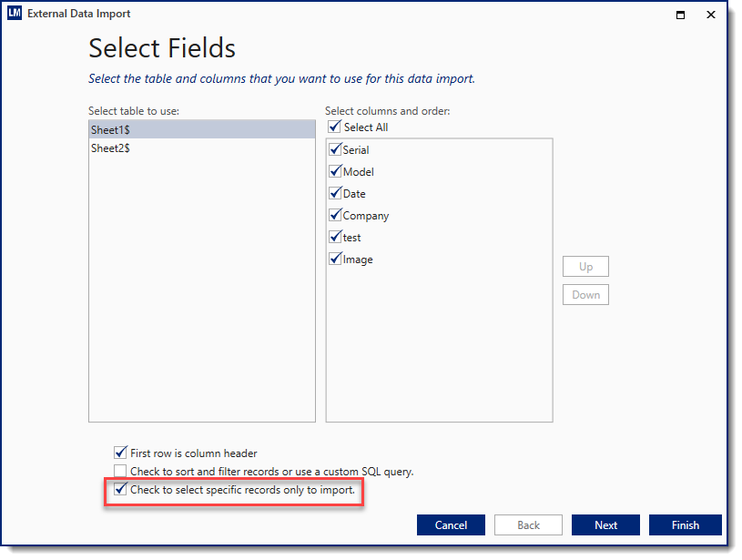Toggle the Company column checkbox
The width and height of the screenshot is (742, 560).
click(x=335, y=216)
